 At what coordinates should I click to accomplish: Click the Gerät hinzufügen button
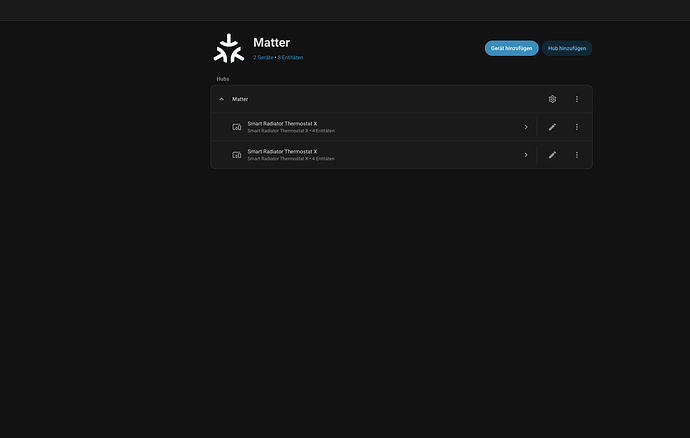511,48
